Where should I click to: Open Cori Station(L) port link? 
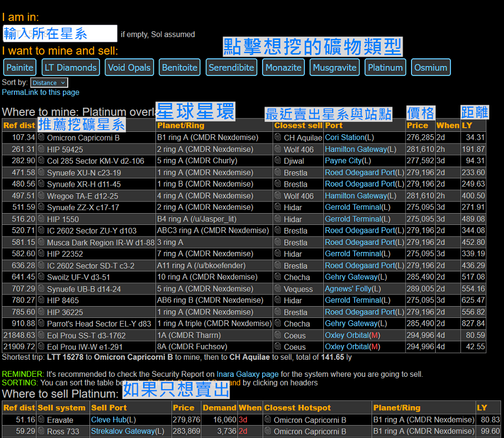tap(349, 138)
